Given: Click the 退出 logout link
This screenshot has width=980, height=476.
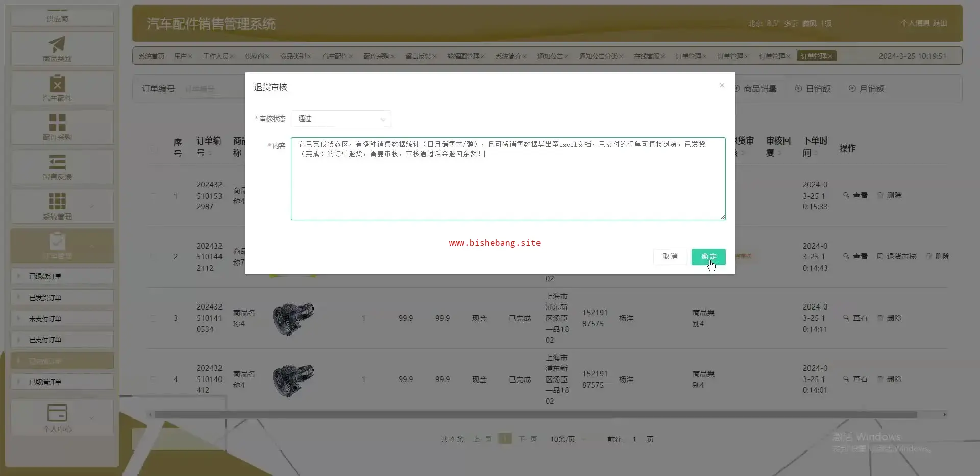Looking at the screenshot, I should [x=940, y=23].
